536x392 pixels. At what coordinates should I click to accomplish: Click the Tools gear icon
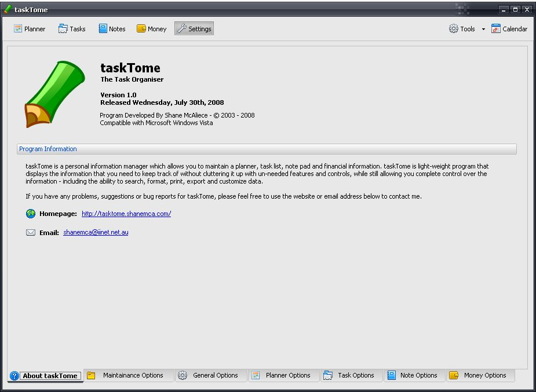453,29
